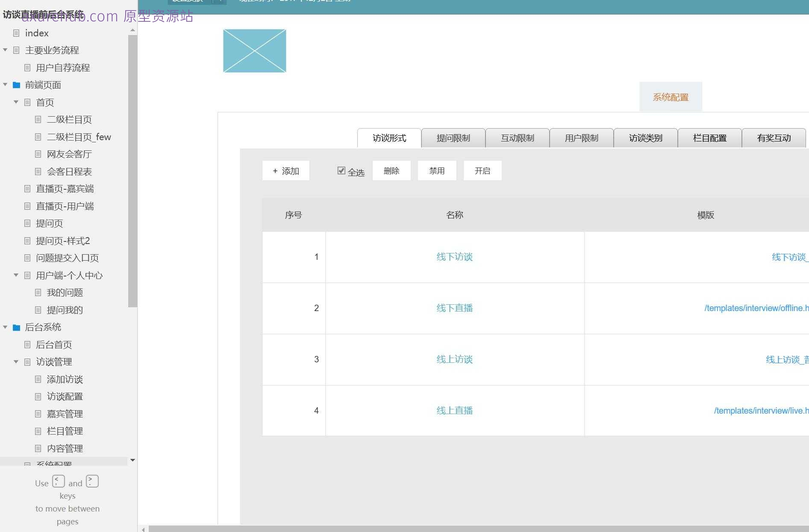Open the 线上直播 link
The image size is (809, 532).
click(x=454, y=410)
